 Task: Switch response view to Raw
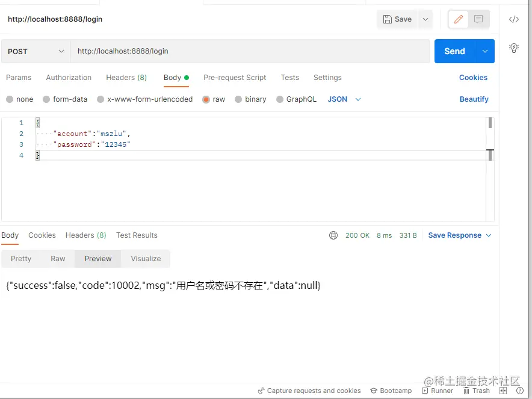[x=58, y=259]
